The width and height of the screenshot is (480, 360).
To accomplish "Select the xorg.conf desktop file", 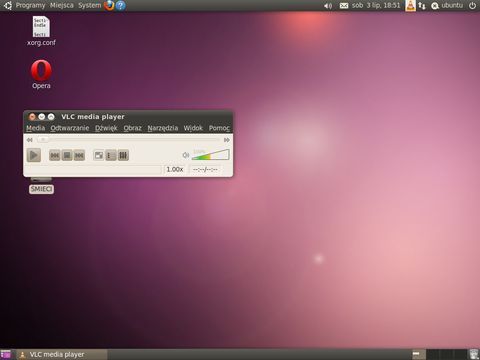I will (41, 31).
